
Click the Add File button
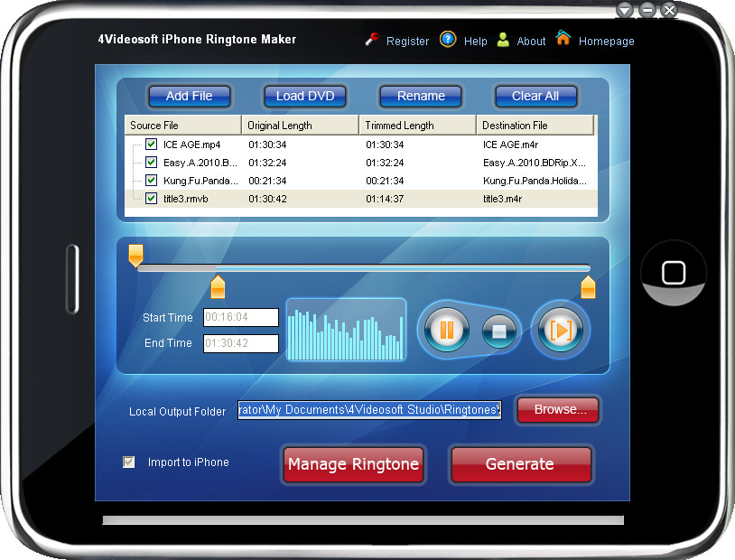point(190,96)
